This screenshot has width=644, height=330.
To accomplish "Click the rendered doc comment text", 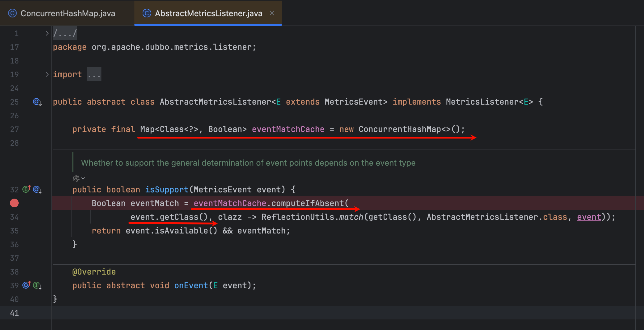I will tap(248, 163).
